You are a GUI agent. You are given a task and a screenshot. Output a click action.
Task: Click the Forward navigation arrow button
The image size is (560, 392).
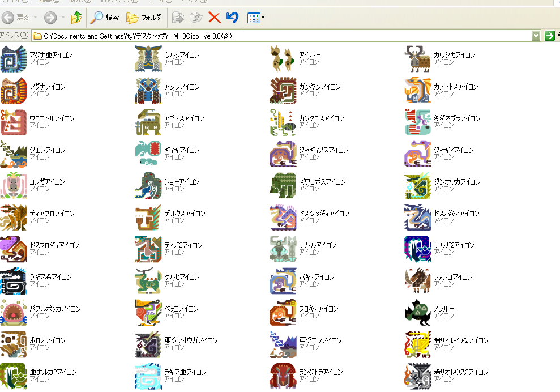50,17
